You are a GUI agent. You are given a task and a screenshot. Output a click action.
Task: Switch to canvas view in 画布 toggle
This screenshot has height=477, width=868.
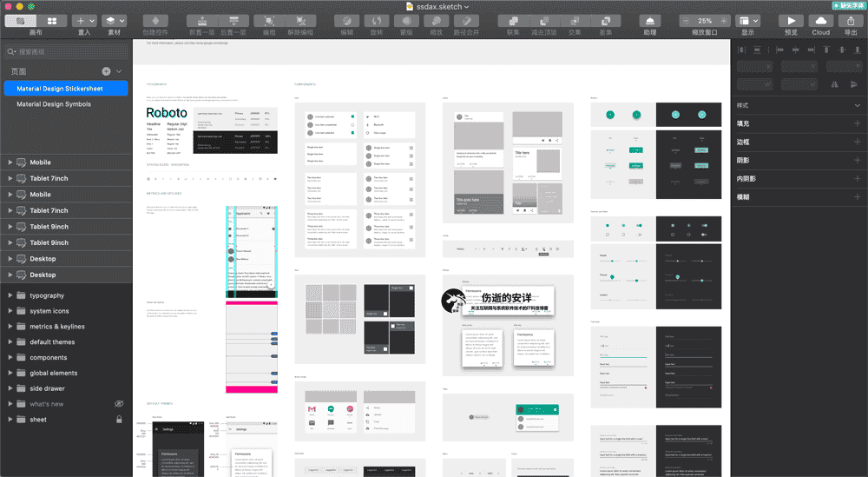coord(21,21)
